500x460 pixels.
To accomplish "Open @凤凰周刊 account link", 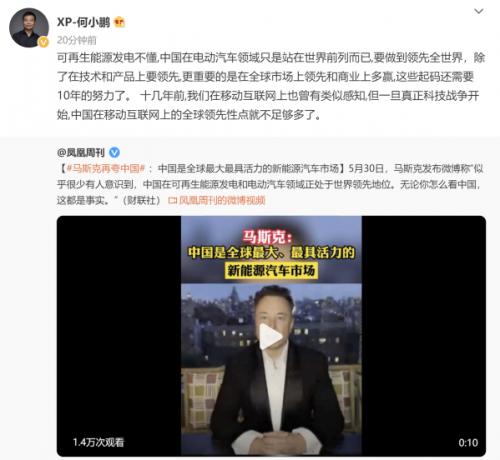I will click(x=81, y=153).
